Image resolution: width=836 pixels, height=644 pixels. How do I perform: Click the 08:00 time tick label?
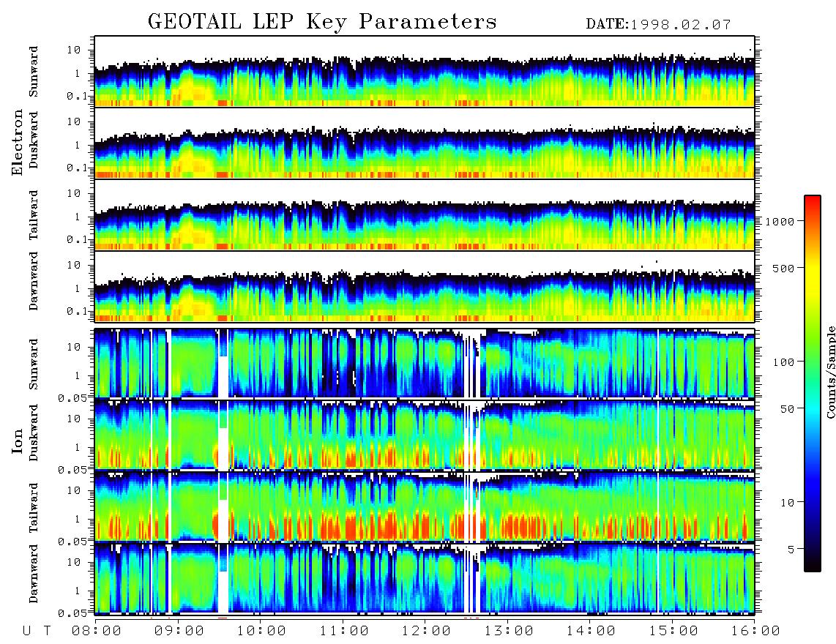(97, 631)
